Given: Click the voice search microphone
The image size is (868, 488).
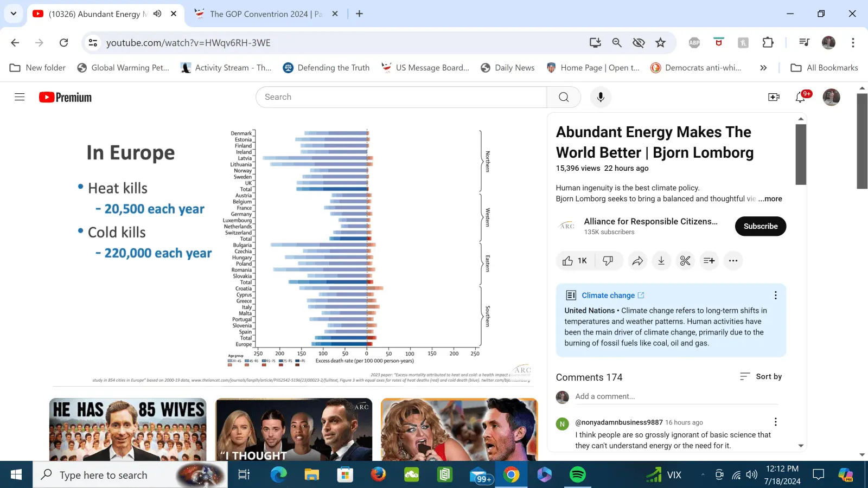Looking at the screenshot, I should (601, 97).
